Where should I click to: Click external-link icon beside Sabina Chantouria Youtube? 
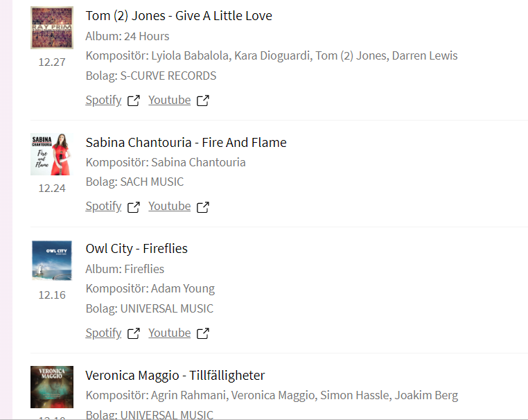tap(203, 207)
